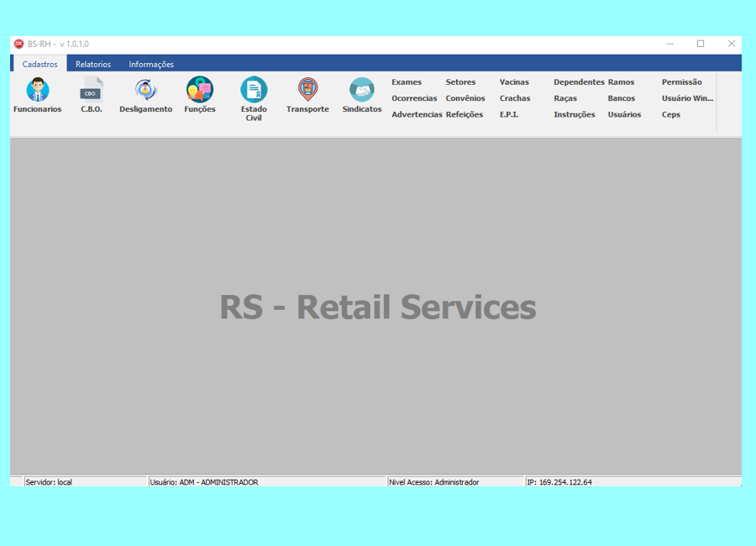Select the Bancos option

click(x=622, y=98)
